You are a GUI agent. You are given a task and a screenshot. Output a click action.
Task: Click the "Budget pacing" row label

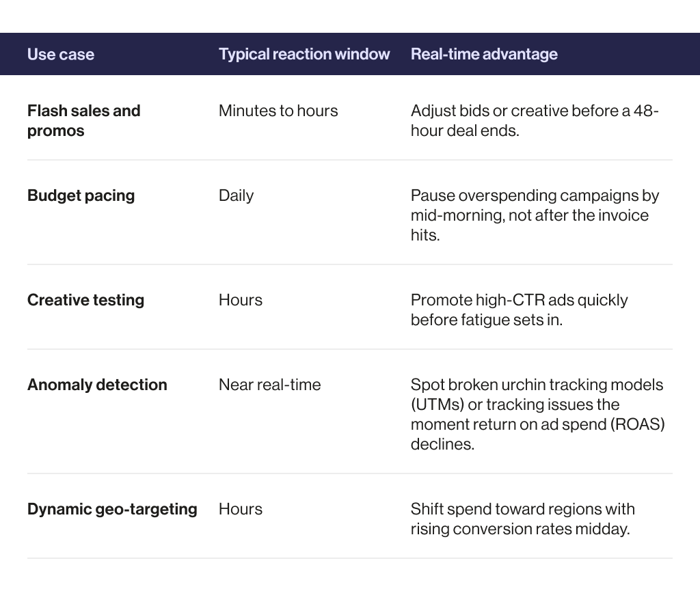click(81, 195)
